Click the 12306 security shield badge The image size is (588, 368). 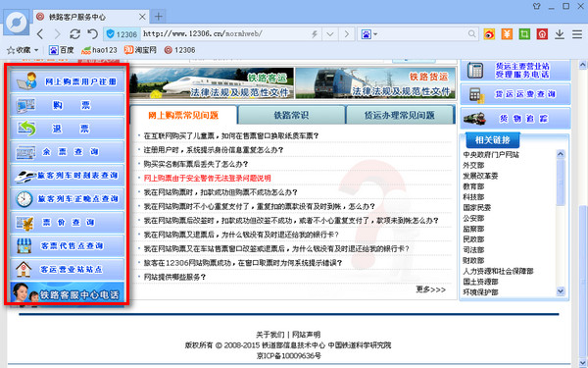122,34
